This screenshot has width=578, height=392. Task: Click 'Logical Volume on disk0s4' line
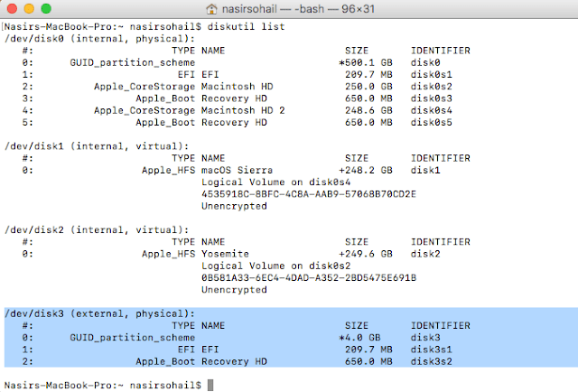(275, 182)
